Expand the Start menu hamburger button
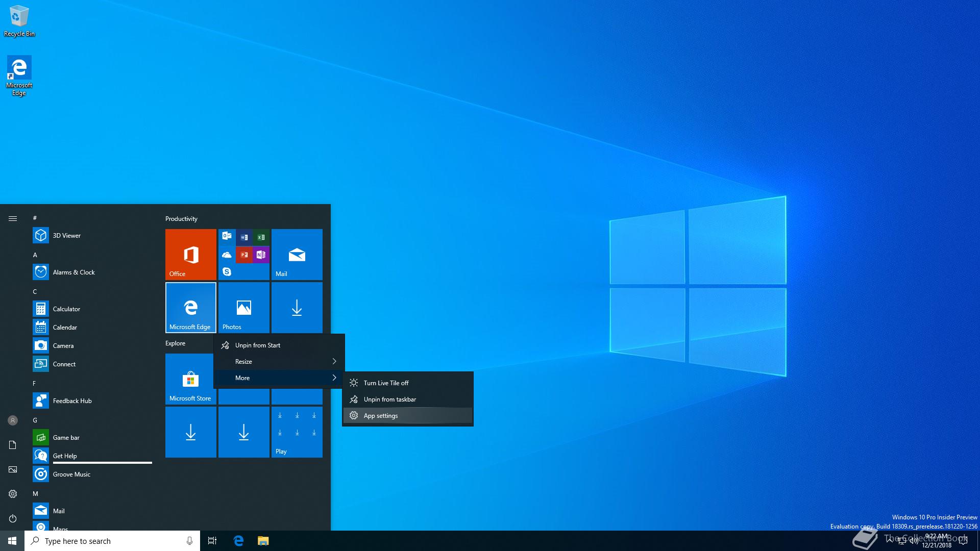This screenshot has width=980, height=551. (13, 218)
